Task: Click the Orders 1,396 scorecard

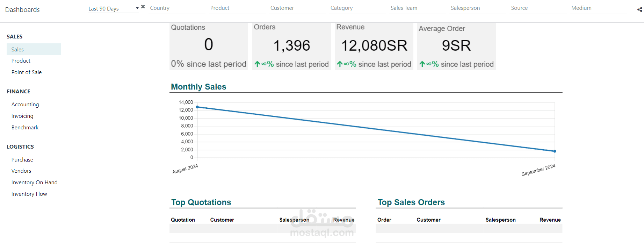Action: tap(291, 46)
